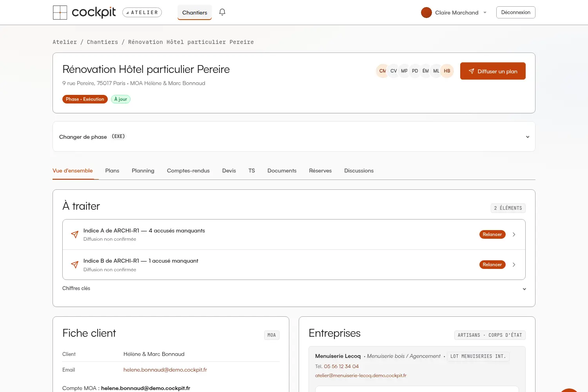The width and height of the screenshot is (588, 392).
Task: Click the helene.bonnaud@demo.cockpit.fr email link
Action: (165, 370)
